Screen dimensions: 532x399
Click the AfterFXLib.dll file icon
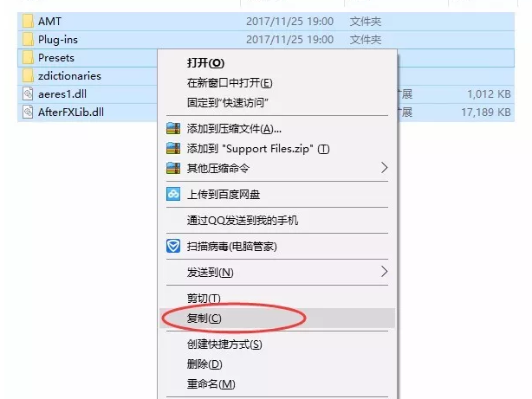(28, 113)
